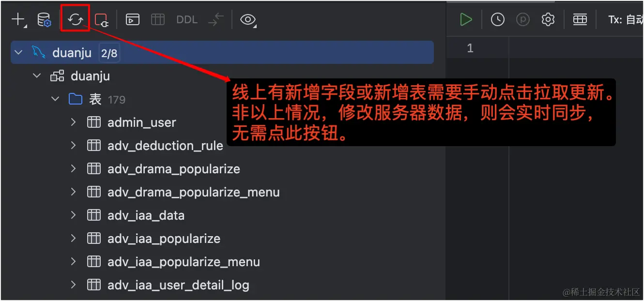Screen dimensions: 644x301
Task: Click the Refresh icon in red box
Action: tap(76, 19)
